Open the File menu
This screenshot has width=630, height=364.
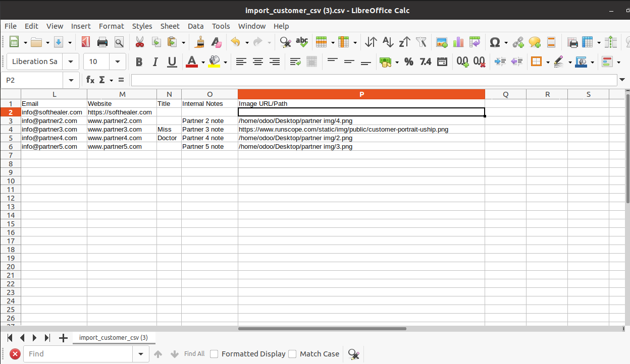pyautogui.click(x=11, y=26)
